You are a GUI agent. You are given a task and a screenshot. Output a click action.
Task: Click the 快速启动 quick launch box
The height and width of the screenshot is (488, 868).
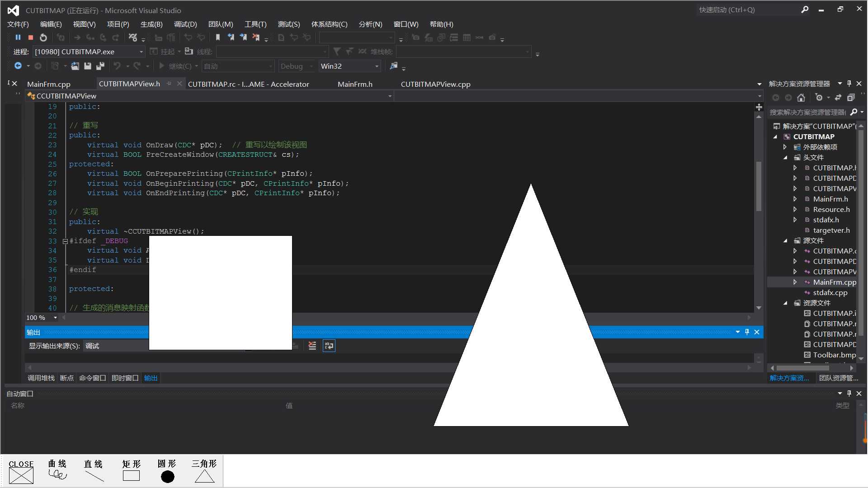[x=748, y=9]
